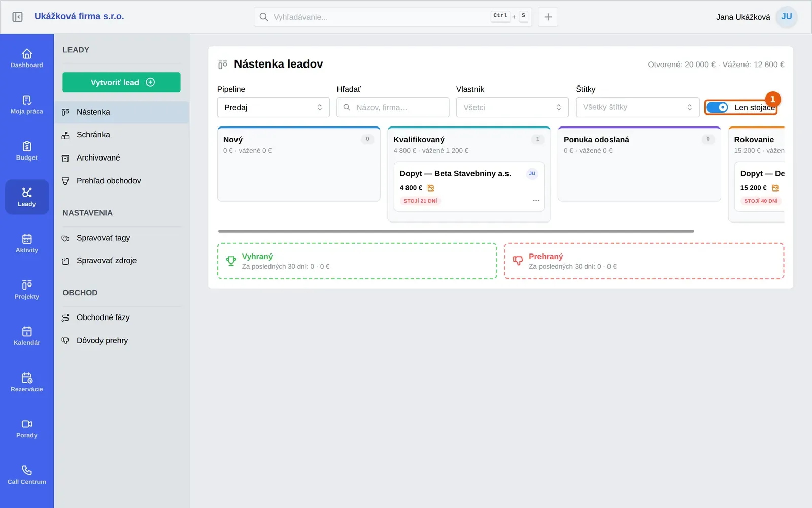Viewport: 812px width, 508px height.
Task: Click the Prehraný drop zone
Action: pos(644,261)
